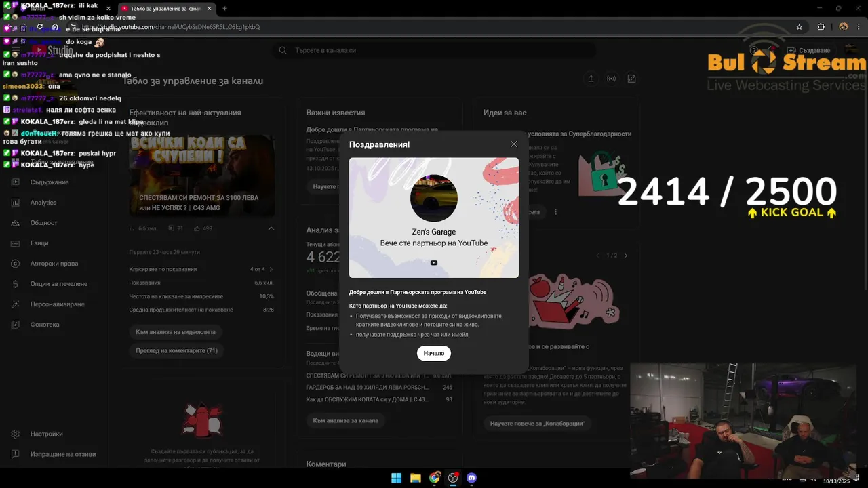868x488 pixels.
Task: Open a new browser tab with plus
Action: [x=224, y=9]
